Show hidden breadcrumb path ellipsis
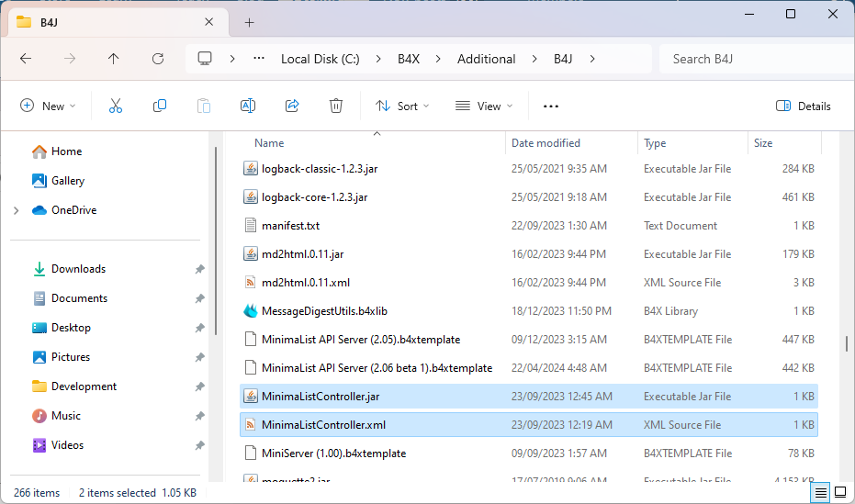 [259, 58]
